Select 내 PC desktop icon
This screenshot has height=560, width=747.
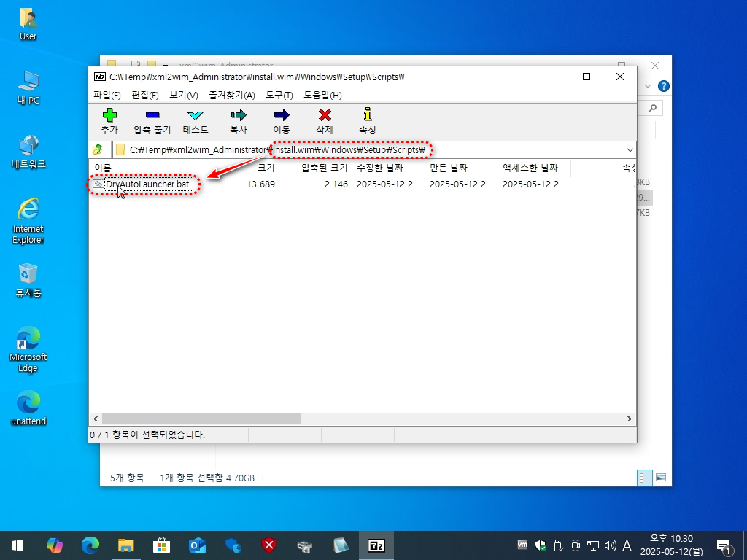(x=28, y=87)
